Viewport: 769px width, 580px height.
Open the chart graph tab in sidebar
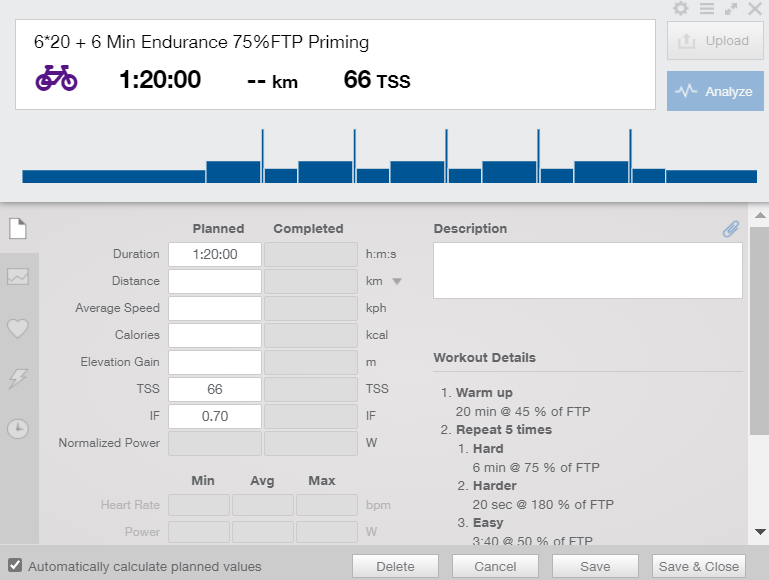(17, 277)
